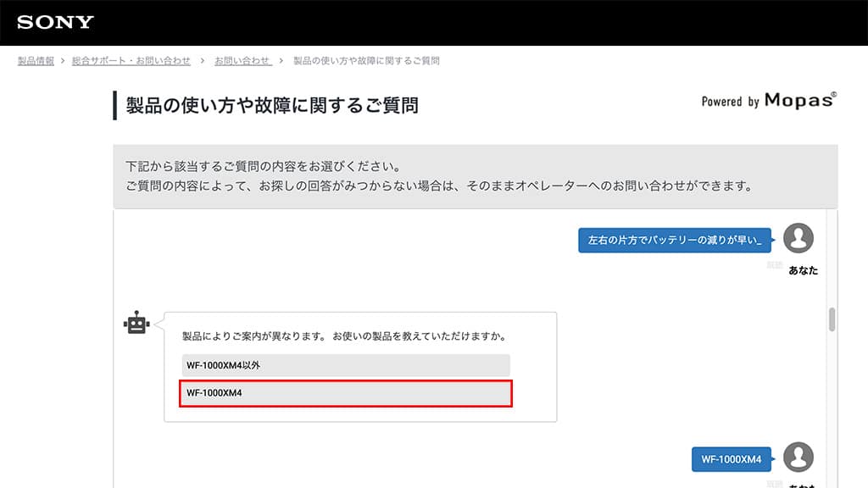
Task: Click the オペレーターへのお問い合わせ instruction line
Action: pos(439,186)
